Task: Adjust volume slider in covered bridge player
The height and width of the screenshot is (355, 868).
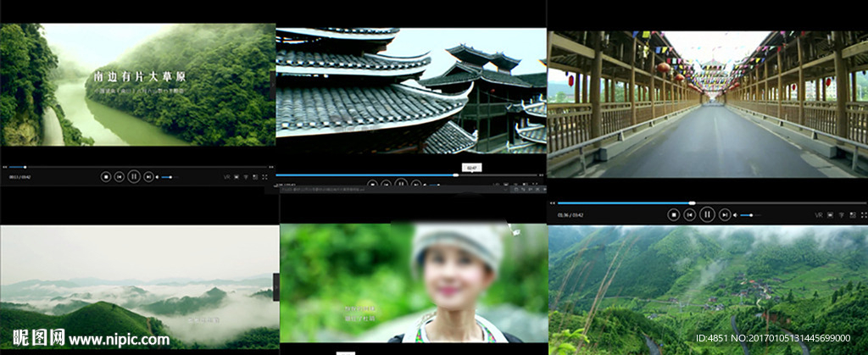Action: click(x=750, y=214)
